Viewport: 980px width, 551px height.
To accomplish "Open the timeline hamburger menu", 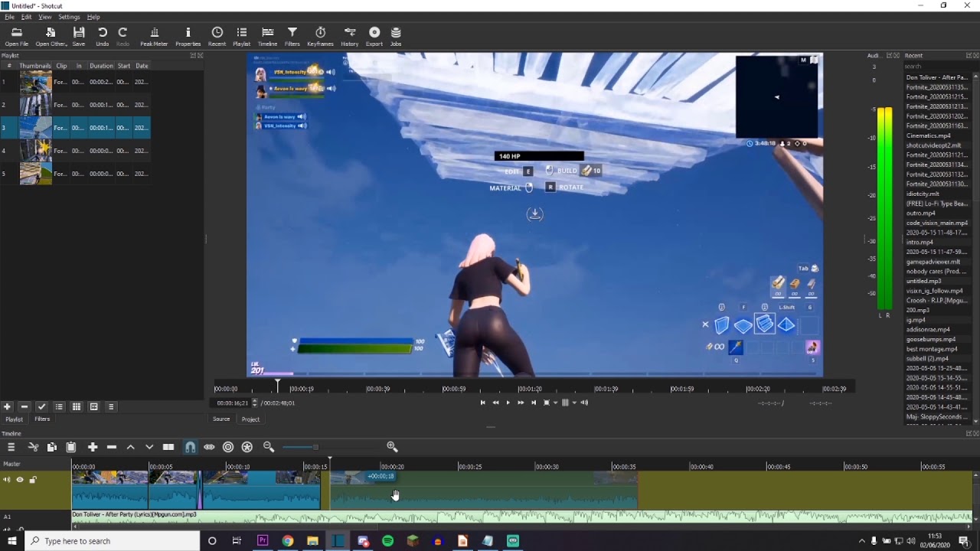I will click(11, 447).
